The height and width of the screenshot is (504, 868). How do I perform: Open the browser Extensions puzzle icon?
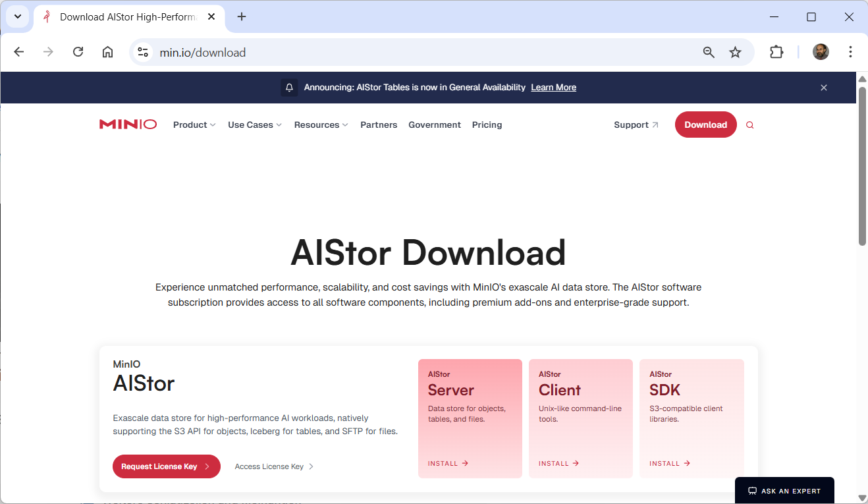coord(776,53)
